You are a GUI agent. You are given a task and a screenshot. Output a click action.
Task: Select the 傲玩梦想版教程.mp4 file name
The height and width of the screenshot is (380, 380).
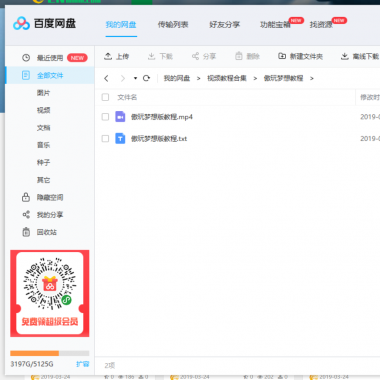[162, 117]
